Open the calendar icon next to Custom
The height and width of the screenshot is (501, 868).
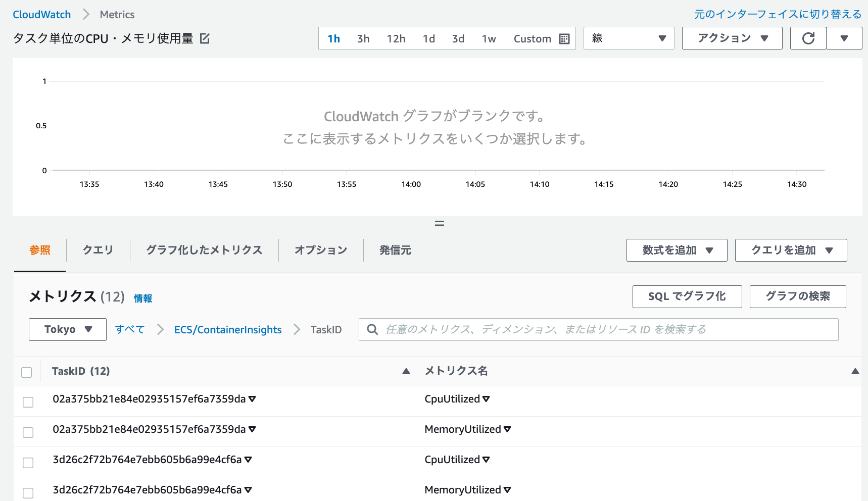(564, 38)
